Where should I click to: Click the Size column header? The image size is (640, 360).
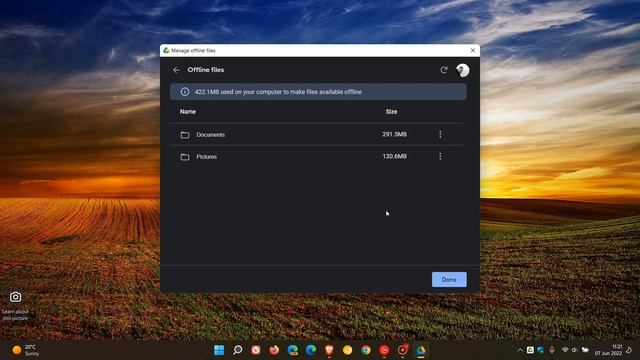(391, 111)
